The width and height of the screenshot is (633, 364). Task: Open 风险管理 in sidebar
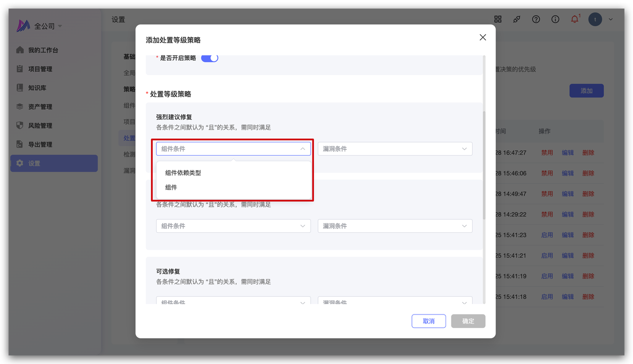pos(40,126)
